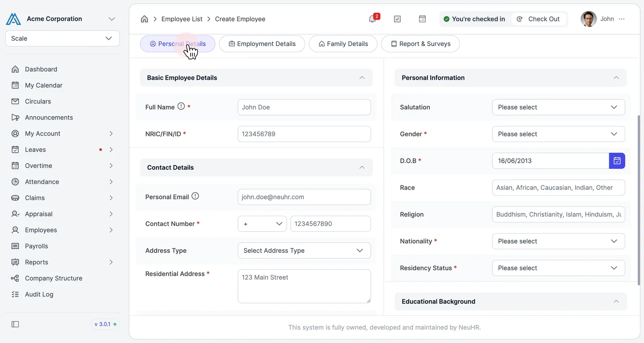Screen dimensions: 644x343
Task: Click the D.O.B date field
Action: [551, 161]
